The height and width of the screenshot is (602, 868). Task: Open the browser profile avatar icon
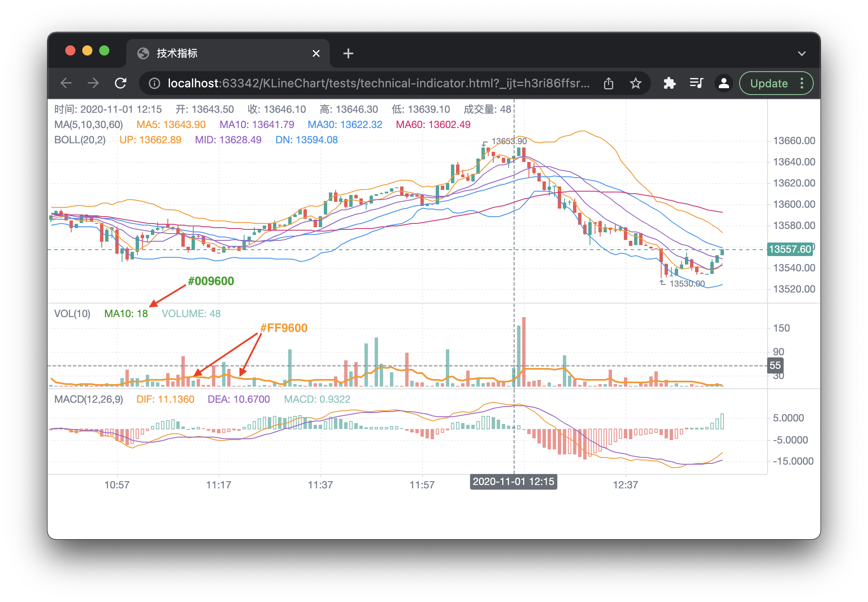[x=724, y=83]
